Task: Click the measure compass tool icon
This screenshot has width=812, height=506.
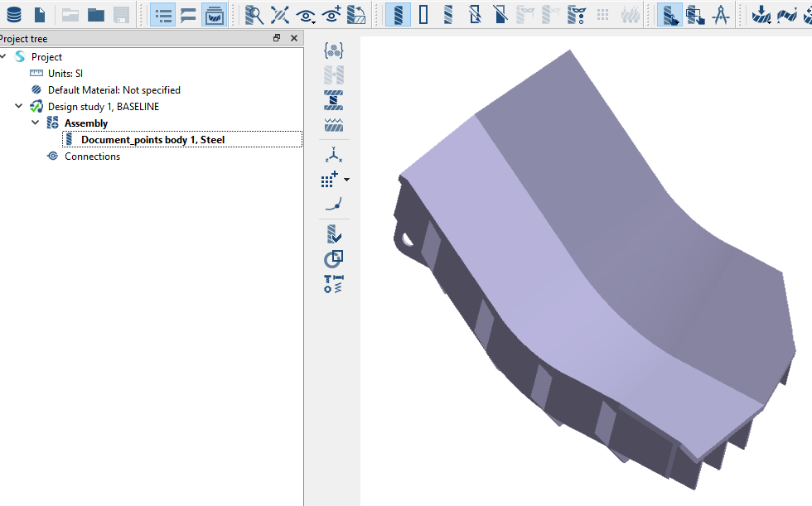Action: tap(721, 14)
